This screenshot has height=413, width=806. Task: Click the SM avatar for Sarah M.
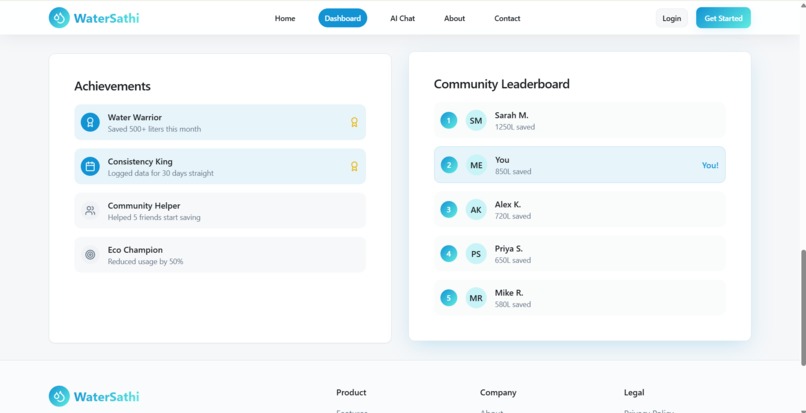476,121
